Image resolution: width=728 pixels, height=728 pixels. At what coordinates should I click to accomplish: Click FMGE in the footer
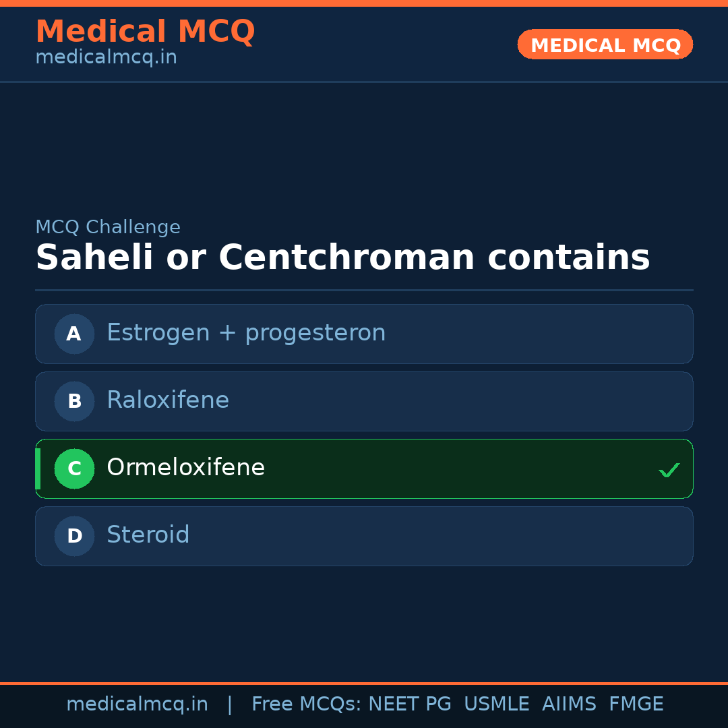(x=636, y=704)
